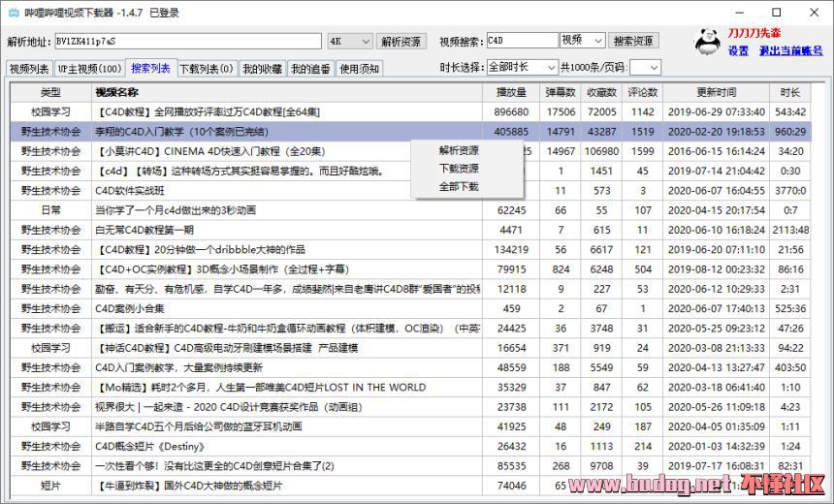Open the 我的收藏 tab
The height and width of the screenshot is (504, 834).
262,69
